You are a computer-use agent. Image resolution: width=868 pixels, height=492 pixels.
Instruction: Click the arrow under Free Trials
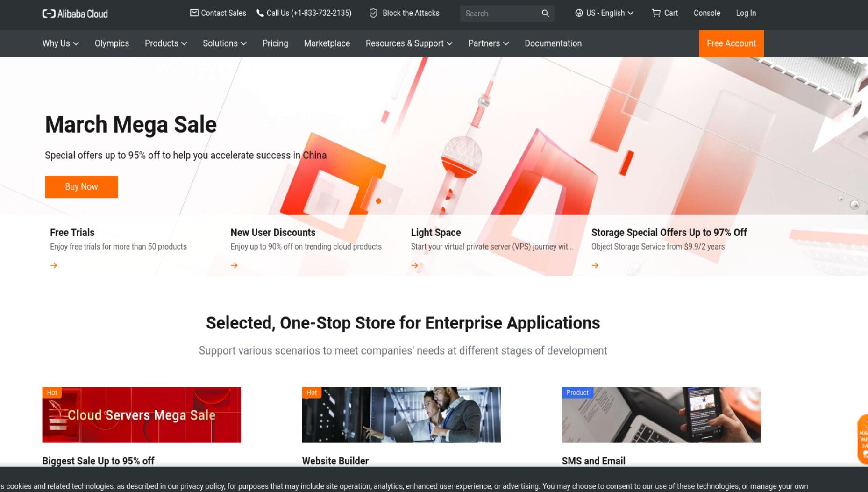pyautogui.click(x=54, y=265)
